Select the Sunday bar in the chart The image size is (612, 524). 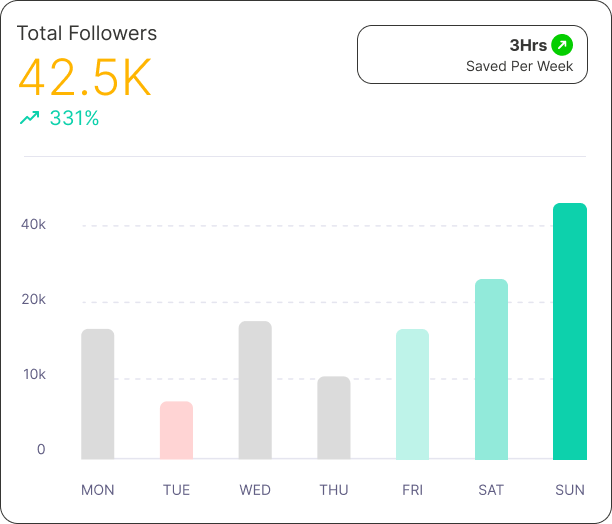[570, 331]
